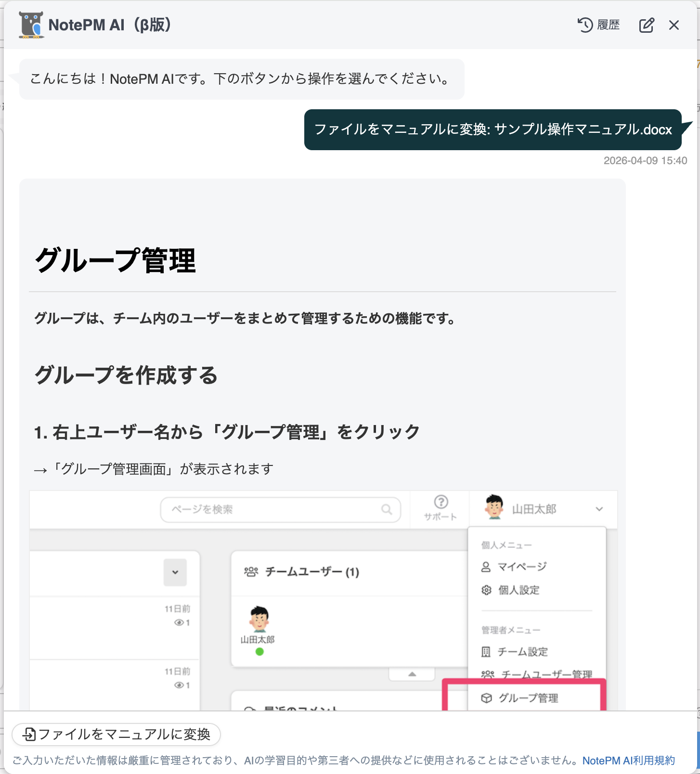
Task: Click the チームユーザー group icon
Action: point(251,572)
